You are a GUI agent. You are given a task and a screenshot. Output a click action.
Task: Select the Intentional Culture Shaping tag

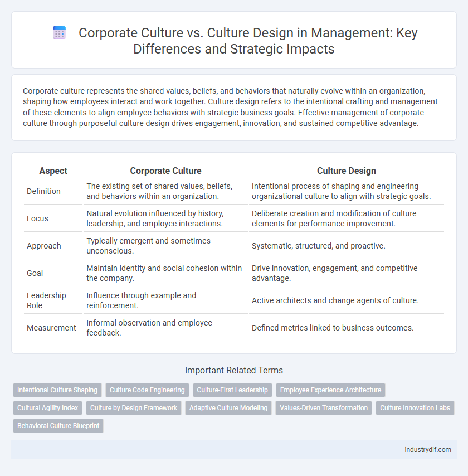point(57,390)
